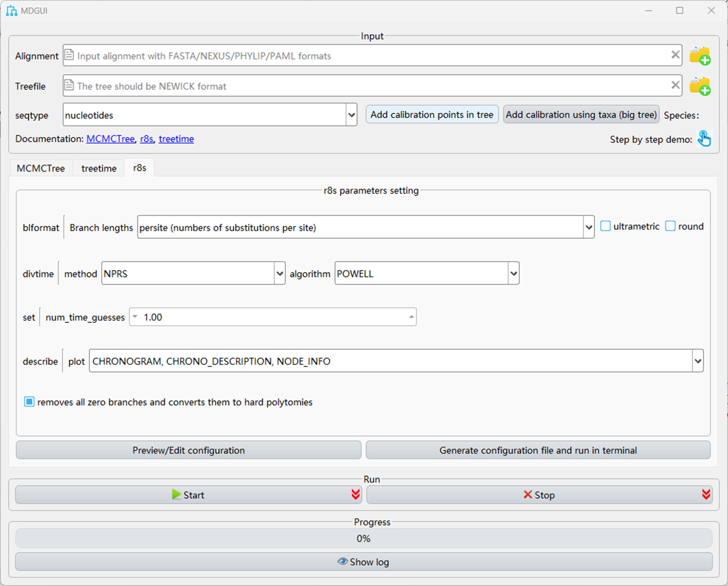This screenshot has height=586, width=728.
Task: Switch to the treetime tab
Action: 99,168
